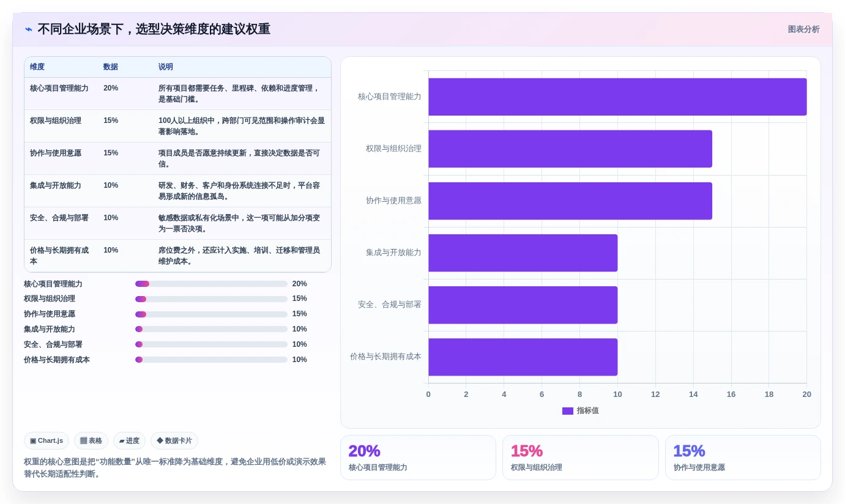This screenshot has width=845, height=504.
Task: Click the description starting 研发、财务、客户
Action: [239, 191]
